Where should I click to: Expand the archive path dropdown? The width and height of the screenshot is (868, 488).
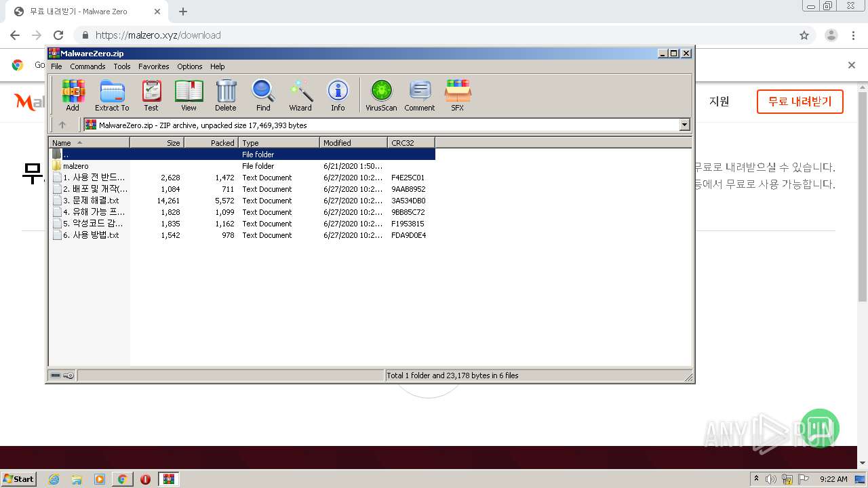(x=684, y=125)
